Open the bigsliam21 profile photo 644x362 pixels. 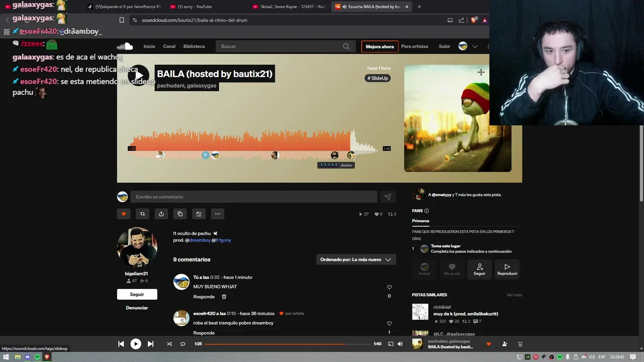coord(137,247)
